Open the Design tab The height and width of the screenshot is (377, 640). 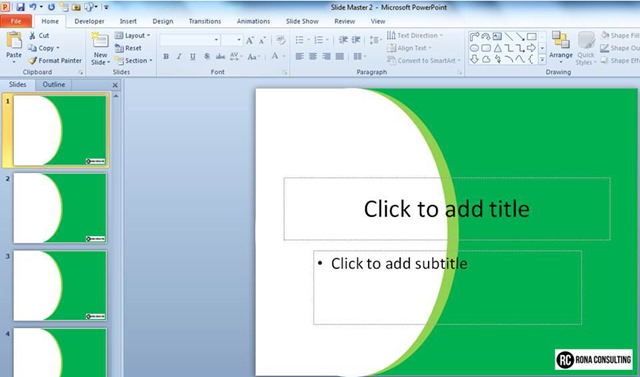pyautogui.click(x=163, y=21)
